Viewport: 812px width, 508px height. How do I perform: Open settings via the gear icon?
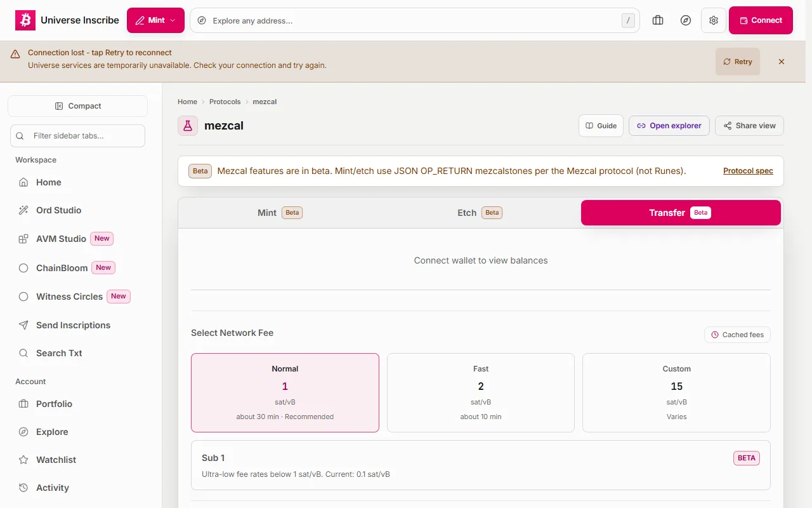714,20
